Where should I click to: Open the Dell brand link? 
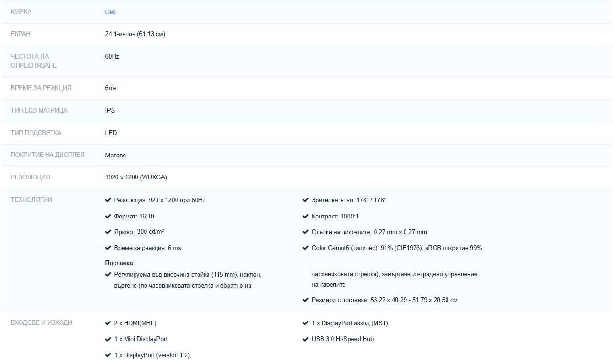[x=110, y=12]
